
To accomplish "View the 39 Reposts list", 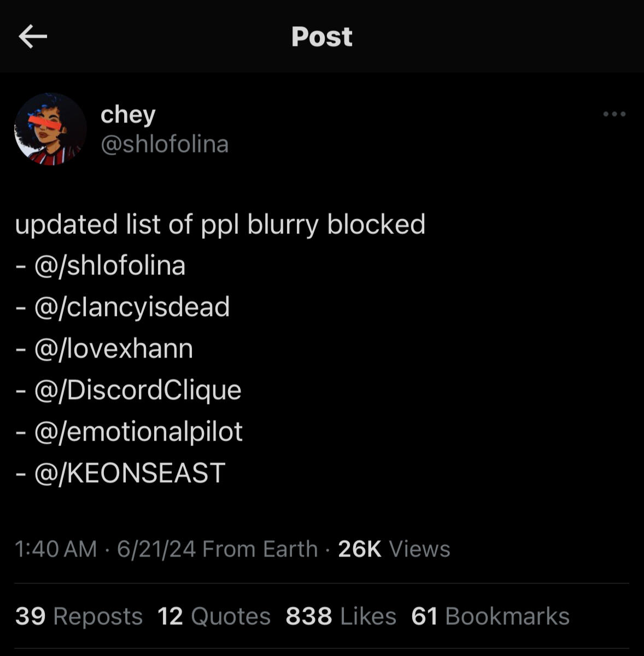I will [x=79, y=616].
